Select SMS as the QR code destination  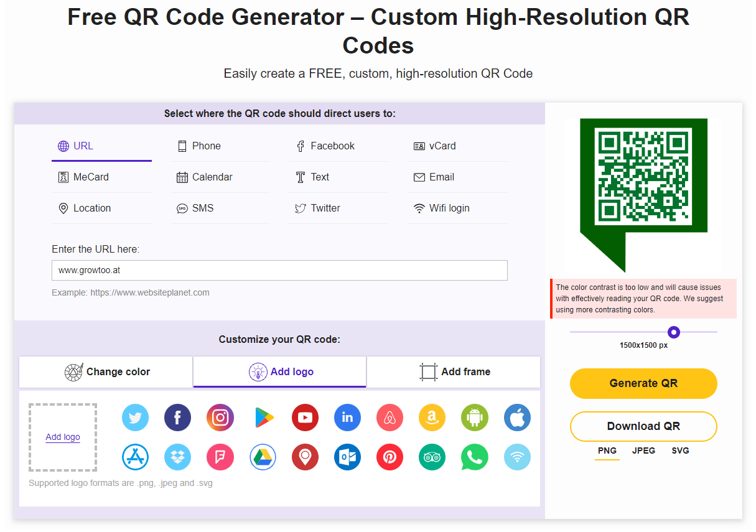click(195, 208)
